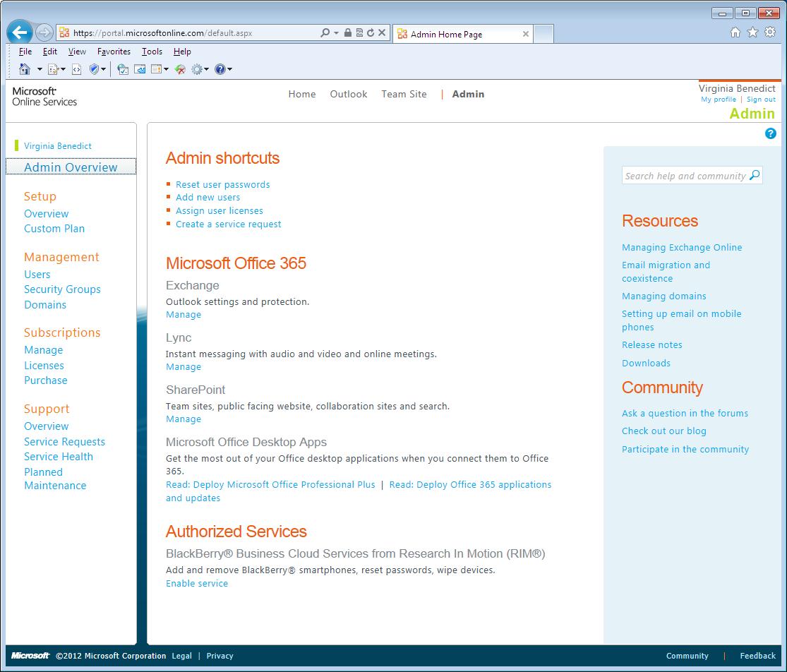Open the My profile link
The height and width of the screenshot is (672, 787).
[x=719, y=100]
